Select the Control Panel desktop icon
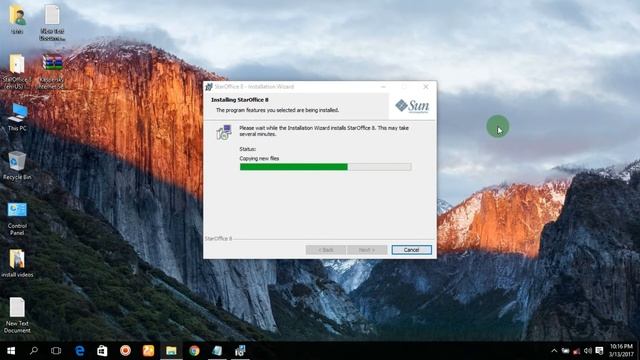Viewport: 640px width, 360px height. pos(17,219)
